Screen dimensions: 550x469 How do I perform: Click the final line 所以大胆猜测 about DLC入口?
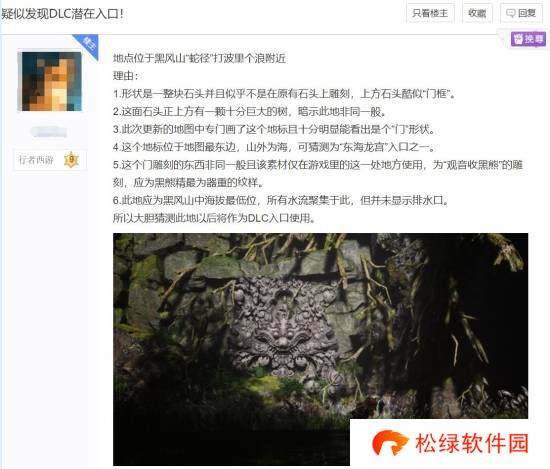click(214, 218)
